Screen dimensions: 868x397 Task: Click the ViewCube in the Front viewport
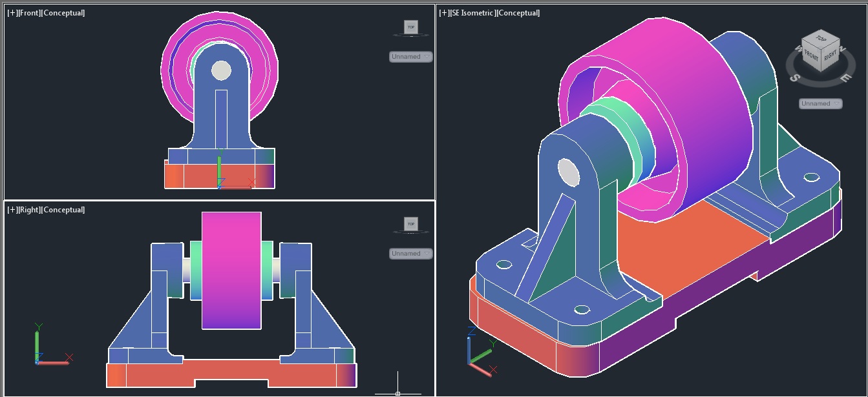[x=410, y=27]
